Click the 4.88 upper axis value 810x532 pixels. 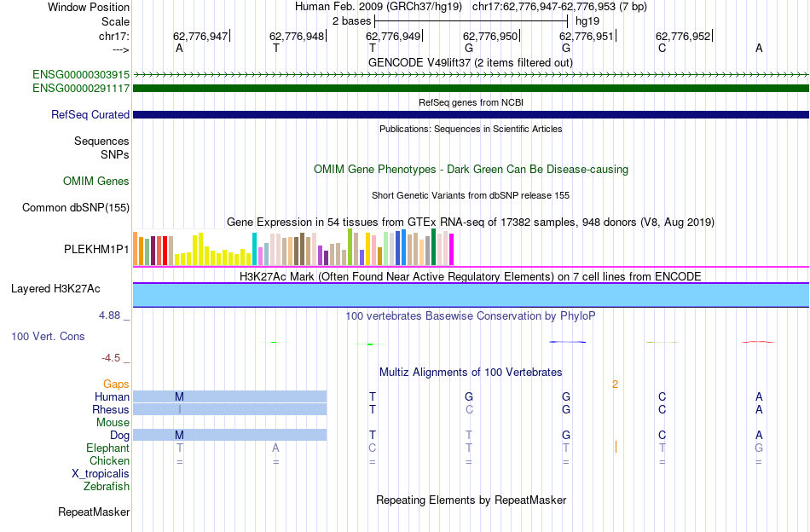click(109, 315)
